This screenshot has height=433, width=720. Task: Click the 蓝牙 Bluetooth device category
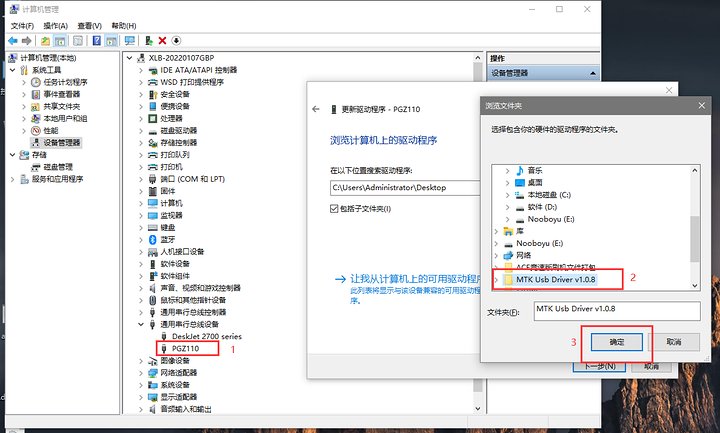(x=168, y=240)
